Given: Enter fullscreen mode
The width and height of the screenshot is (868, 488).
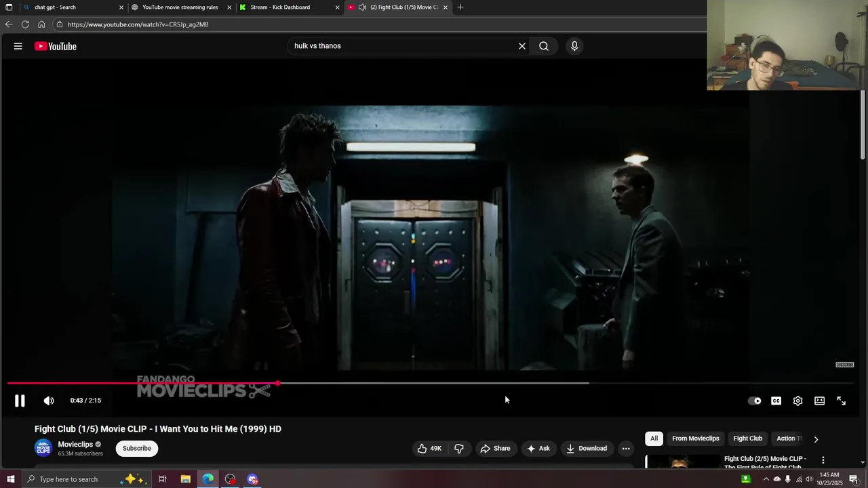Looking at the screenshot, I should pyautogui.click(x=842, y=401).
